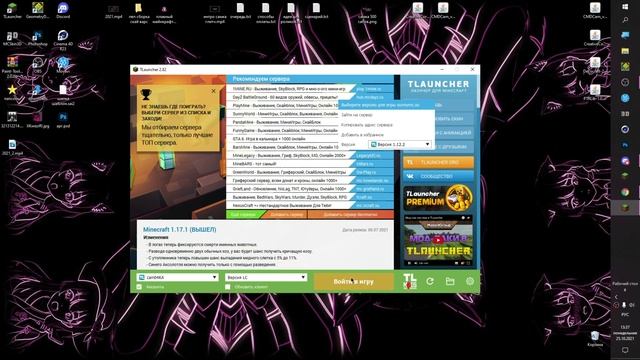640x360 pixels.
Task: Click the TL mods icon
Action: point(409,281)
